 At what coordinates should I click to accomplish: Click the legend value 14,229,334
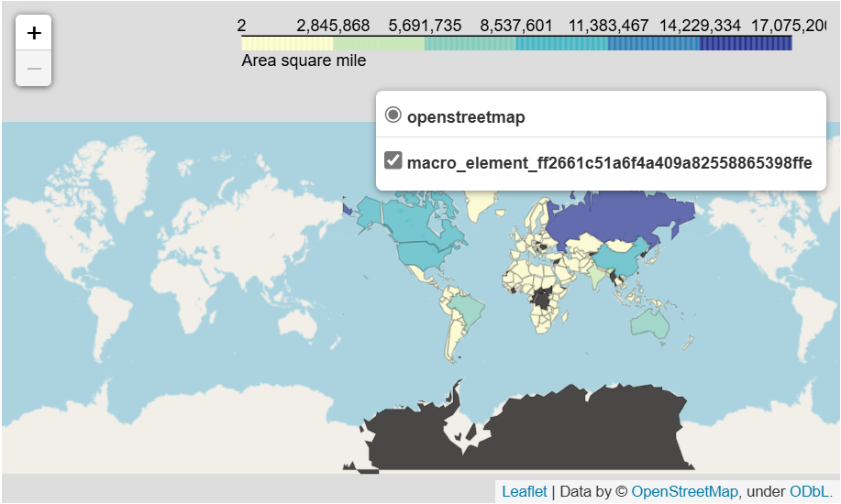click(700, 26)
